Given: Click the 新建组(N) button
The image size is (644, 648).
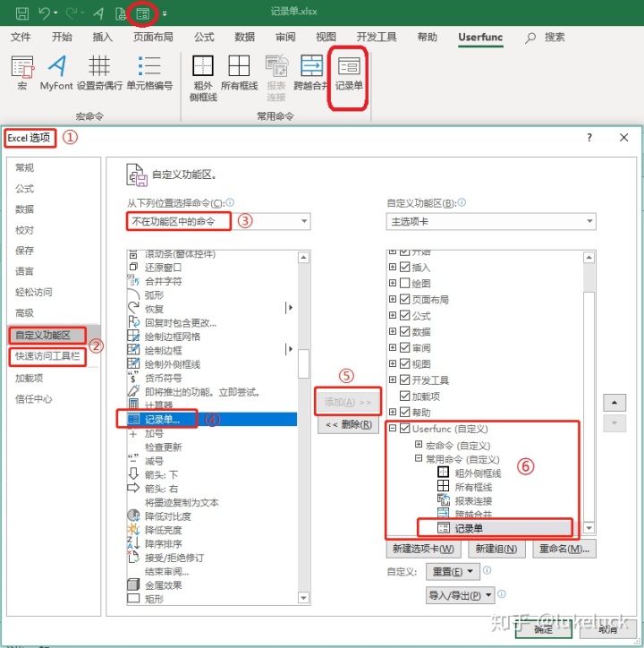Looking at the screenshot, I should coord(496,549).
